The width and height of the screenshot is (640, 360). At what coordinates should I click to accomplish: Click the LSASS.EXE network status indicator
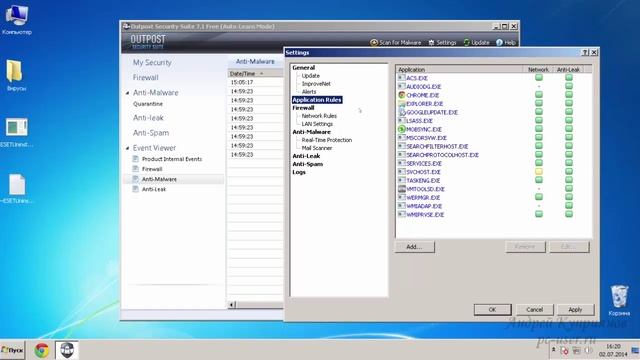539,120
